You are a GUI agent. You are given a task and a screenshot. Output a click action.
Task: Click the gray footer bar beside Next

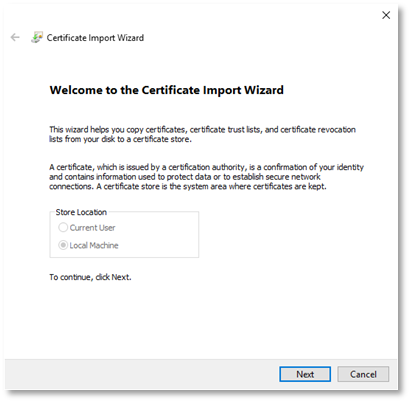pyautogui.click(x=140, y=374)
